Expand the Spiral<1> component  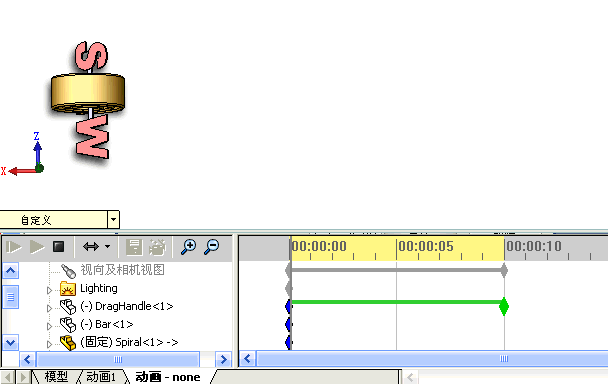click(x=49, y=344)
